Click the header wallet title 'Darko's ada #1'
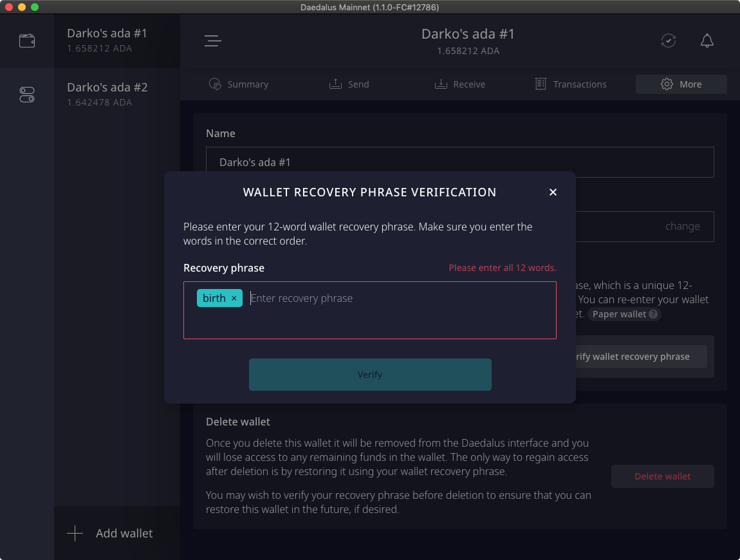 (x=468, y=34)
